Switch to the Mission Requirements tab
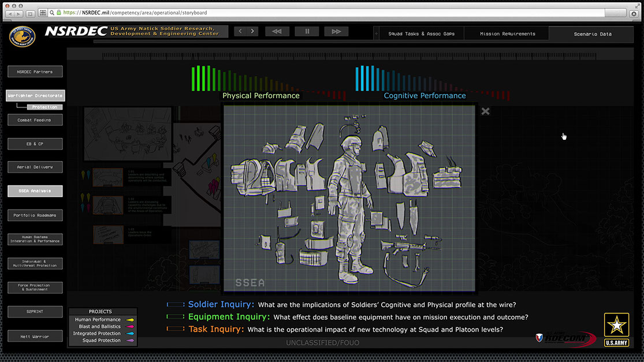This screenshot has height=362, width=644. [507, 34]
